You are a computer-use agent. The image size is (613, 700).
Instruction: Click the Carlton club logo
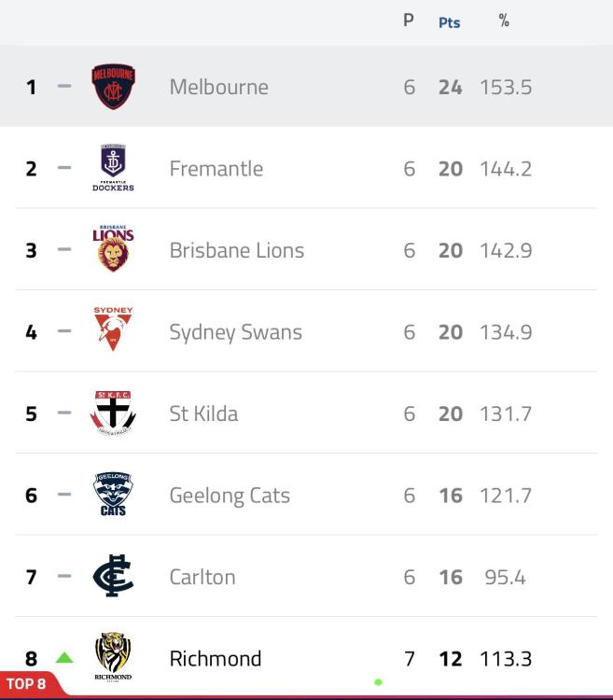click(113, 576)
